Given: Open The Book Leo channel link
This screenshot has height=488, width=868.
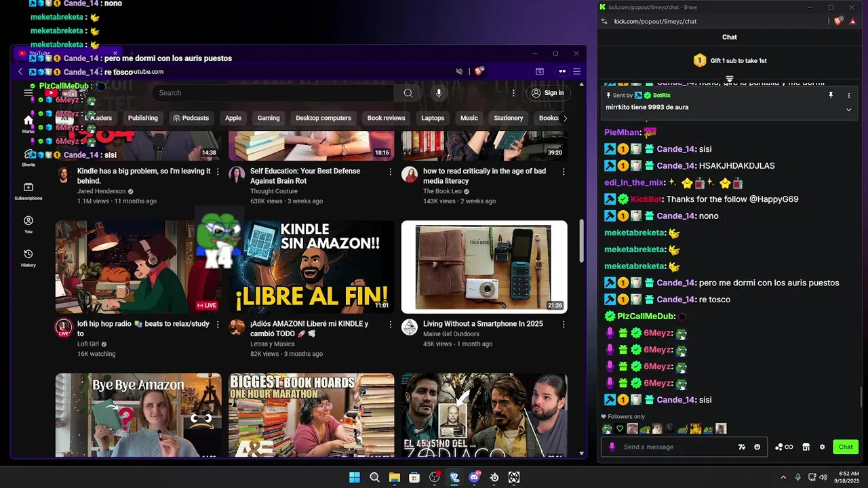Looking at the screenshot, I should 442,192.
